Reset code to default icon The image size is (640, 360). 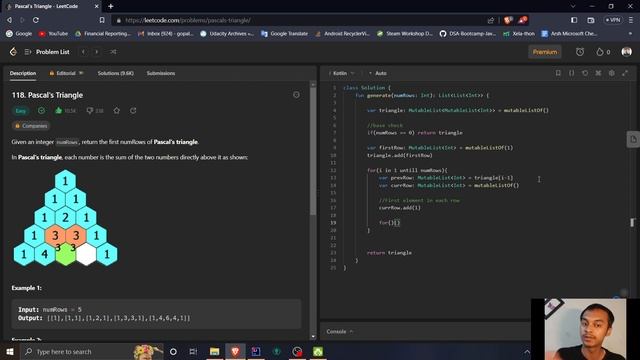(x=585, y=73)
